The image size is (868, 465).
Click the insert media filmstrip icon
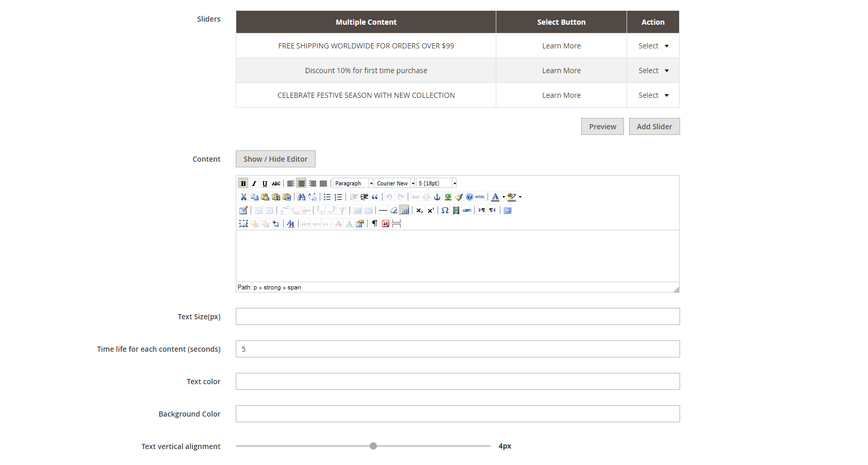456,210
